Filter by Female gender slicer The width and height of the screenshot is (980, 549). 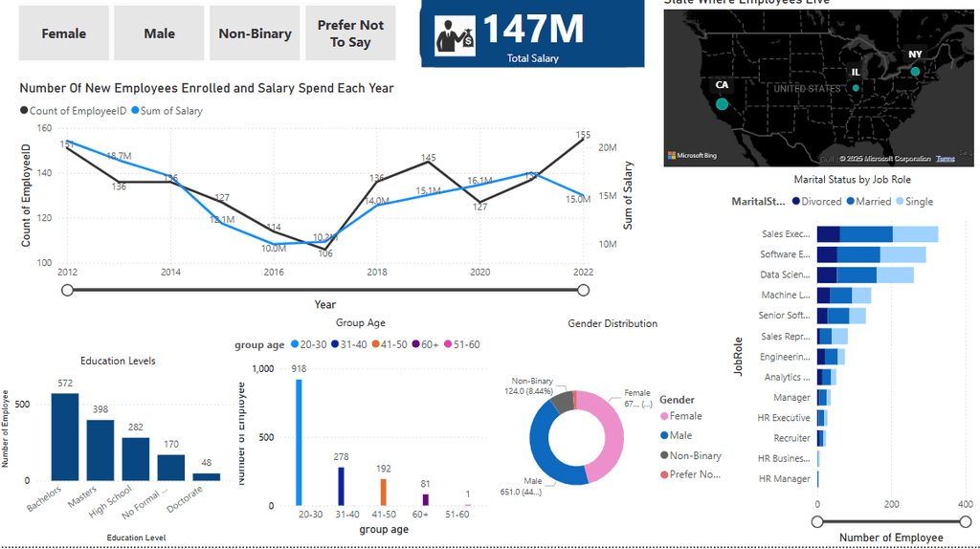coord(64,33)
